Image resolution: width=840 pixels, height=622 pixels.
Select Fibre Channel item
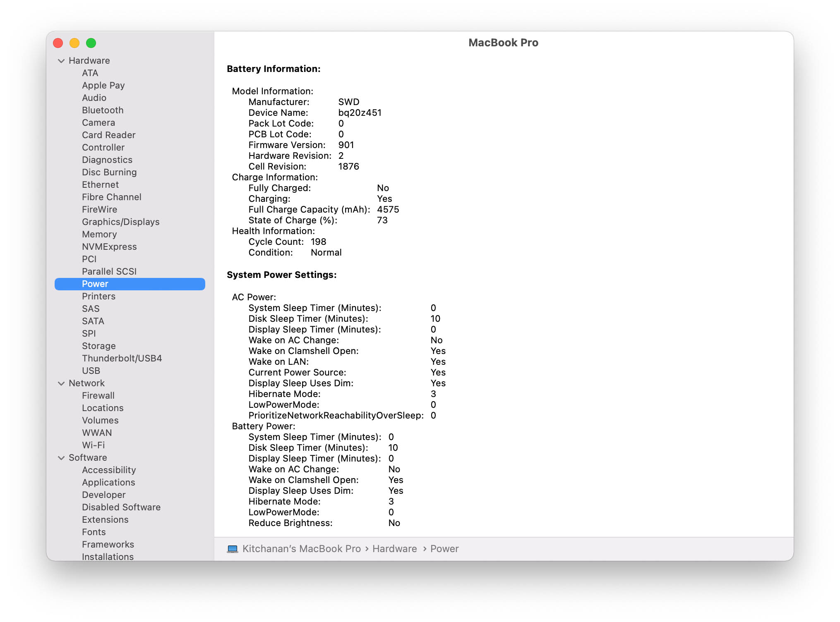coord(111,197)
